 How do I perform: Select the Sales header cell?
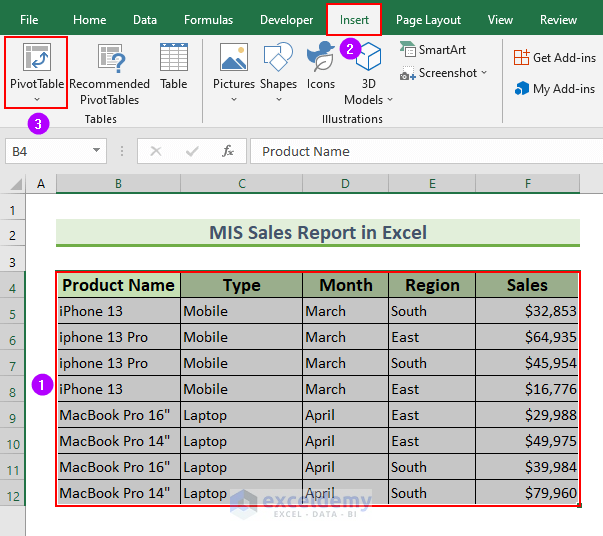pos(527,285)
